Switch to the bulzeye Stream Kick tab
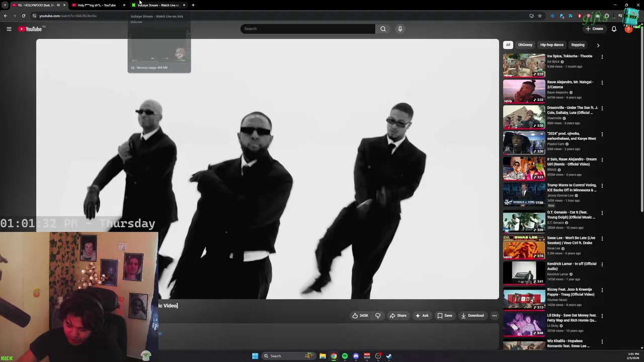644x362 pixels. [158, 5]
